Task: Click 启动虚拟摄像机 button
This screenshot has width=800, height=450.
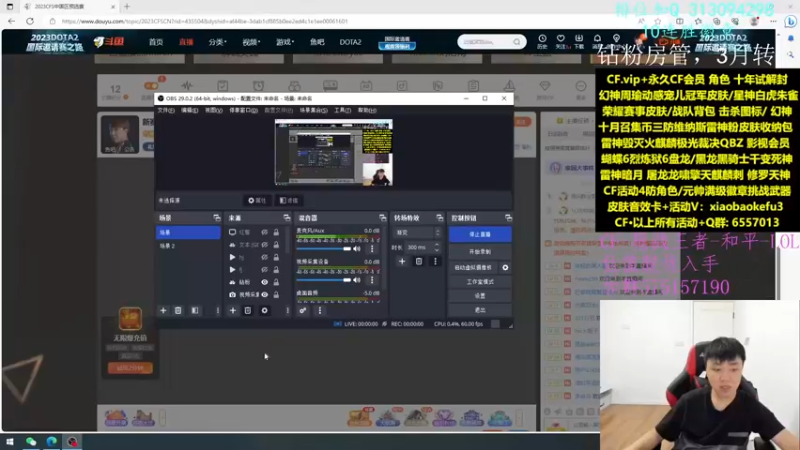Action: (x=473, y=267)
